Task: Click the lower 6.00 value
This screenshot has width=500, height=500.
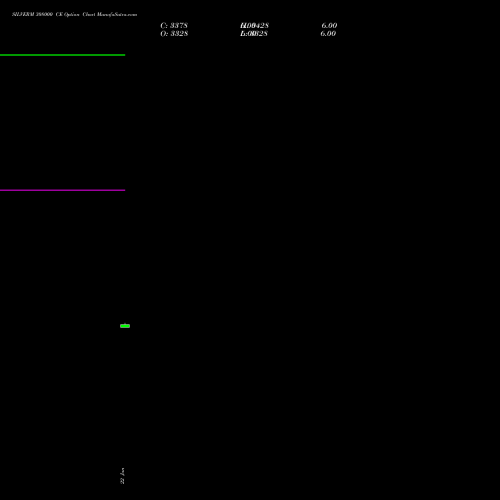Action: coord(328,34)
